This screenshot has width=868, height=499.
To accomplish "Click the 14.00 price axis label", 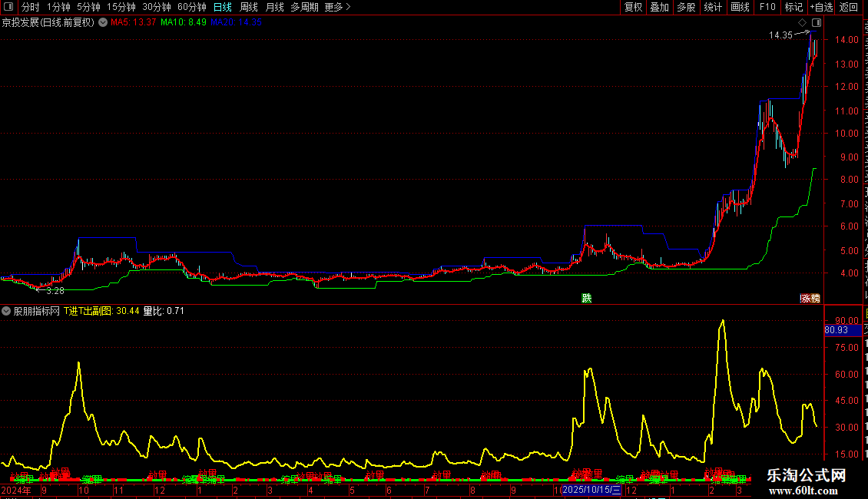I will [846, 40].
